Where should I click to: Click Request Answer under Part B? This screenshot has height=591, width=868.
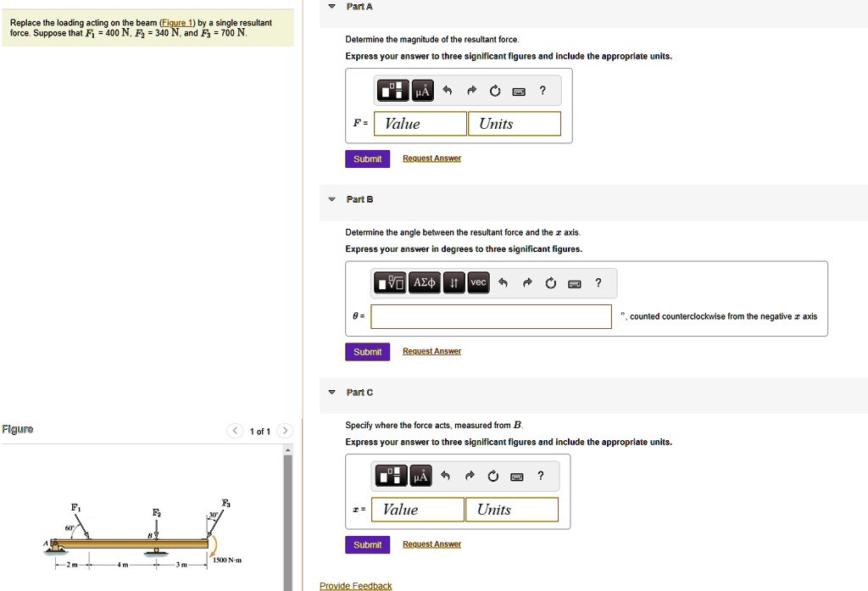pos(431,351)
